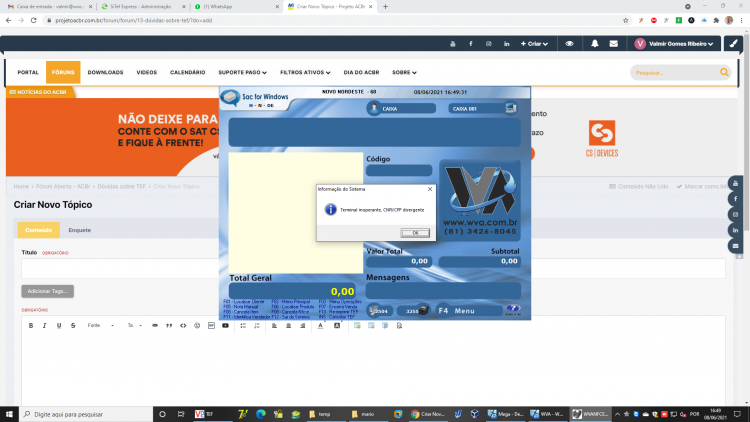Toggle italic formatting in the editor
Viewport: 750px width, 422px height.
(44, 325)
